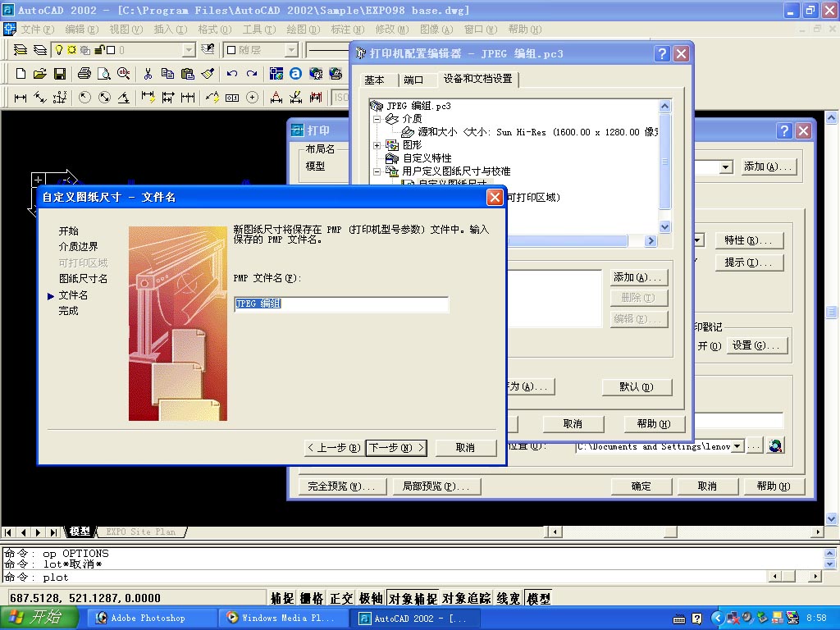Click the blue Autodesk Point A icon
The width and height of the screenshot is (840, 630).
click(x=295, y=73)
